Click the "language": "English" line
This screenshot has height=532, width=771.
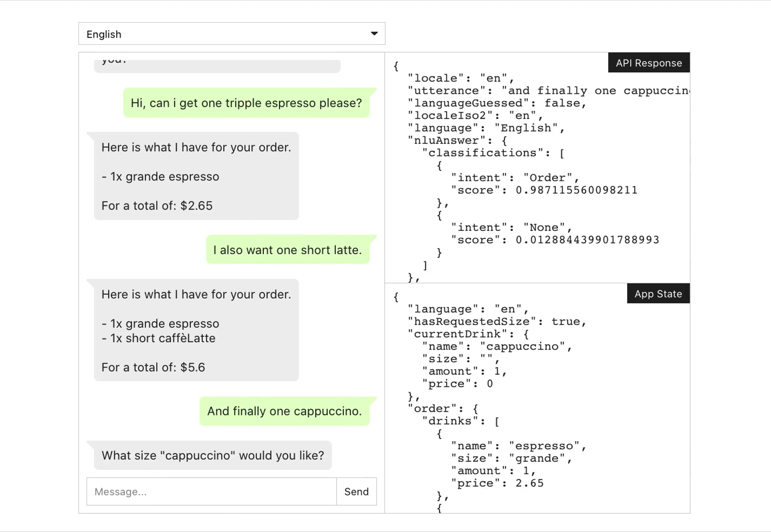(x=486, y=128)
